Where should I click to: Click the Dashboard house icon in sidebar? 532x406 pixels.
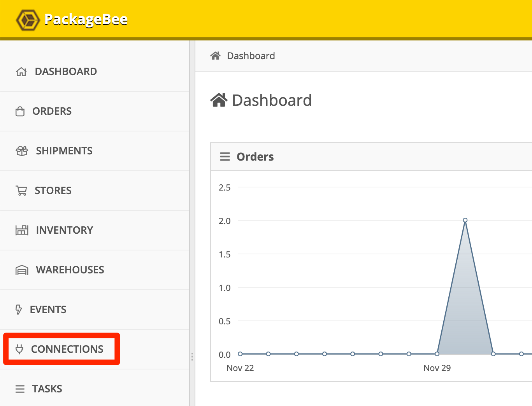click(21, 72)
